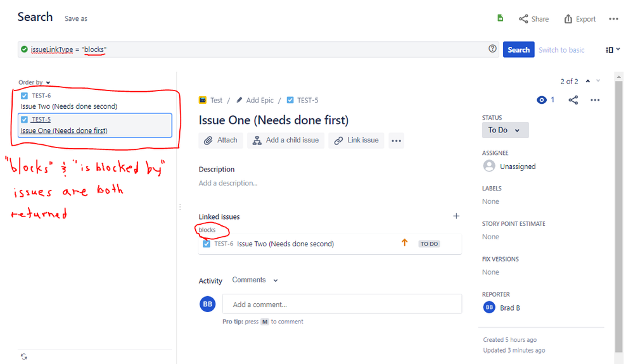Expand the Order by dropdown

coord(34,82)
